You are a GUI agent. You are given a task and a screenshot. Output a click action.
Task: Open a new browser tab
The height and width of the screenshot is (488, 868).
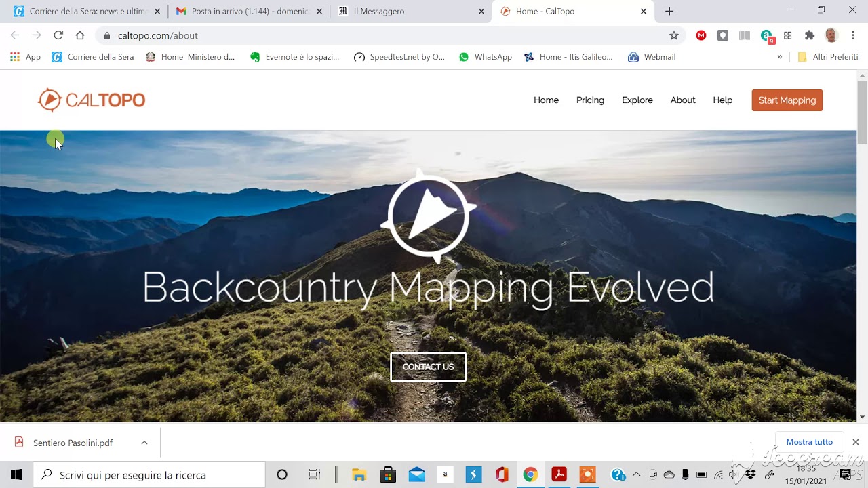(669, 12)
